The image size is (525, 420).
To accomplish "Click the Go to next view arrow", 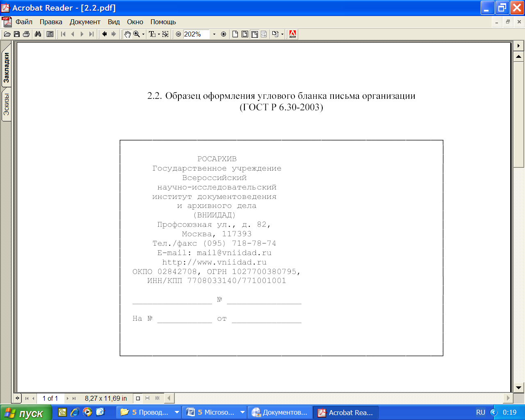I will pos(114,34).
